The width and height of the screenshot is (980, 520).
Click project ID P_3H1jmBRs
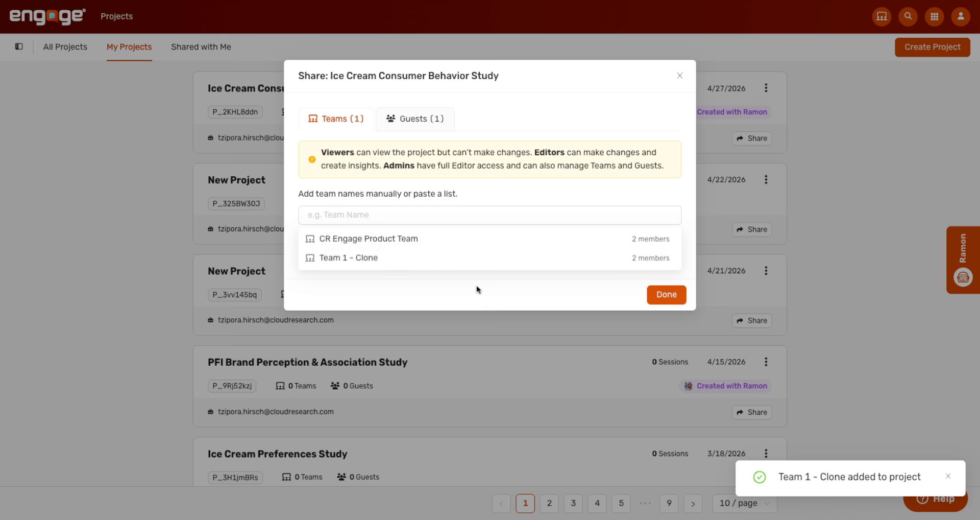(235, 478)
